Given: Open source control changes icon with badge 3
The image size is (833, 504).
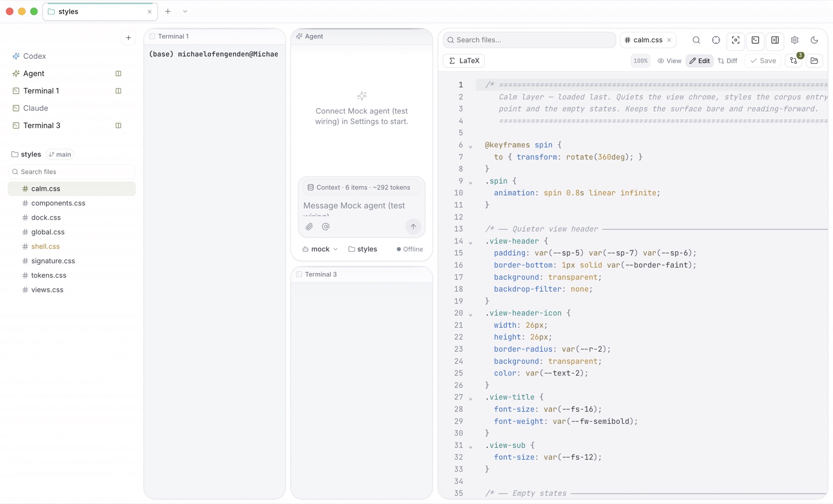Looking at the screenshot, I should coord(794,61).
